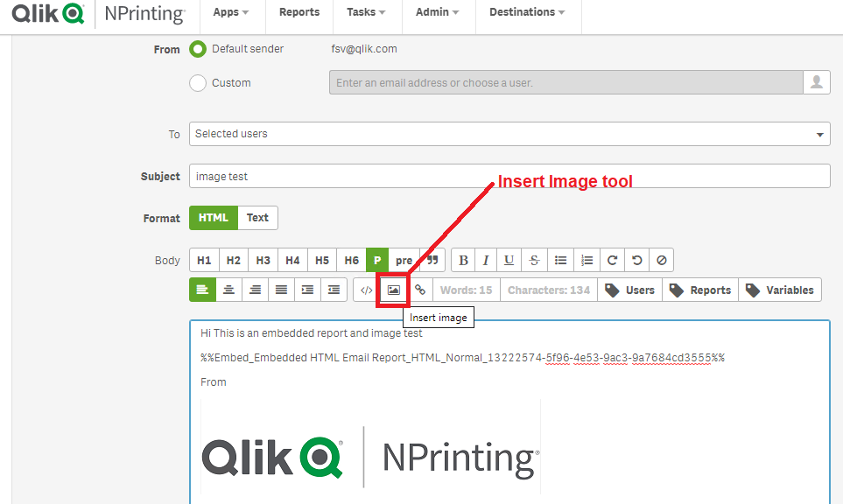This screenshot has width=843, height=504.
Task: Open the Insert image tool
Action: tap(394, 290)
